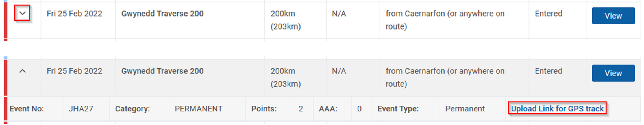Click the date in the expanded row
Screen dimensions: 644x125
pos(74,71)
